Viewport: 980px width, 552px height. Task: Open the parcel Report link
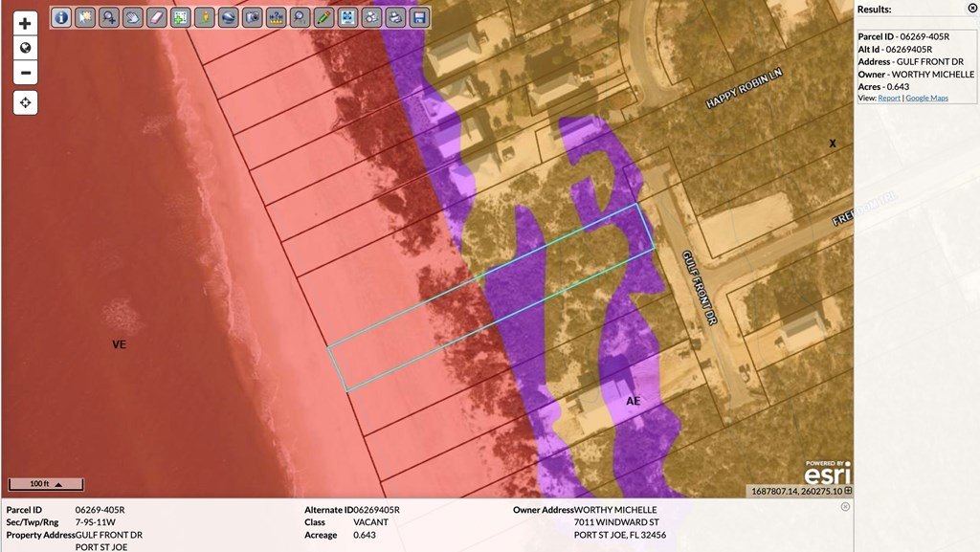[x=889, y=98]
